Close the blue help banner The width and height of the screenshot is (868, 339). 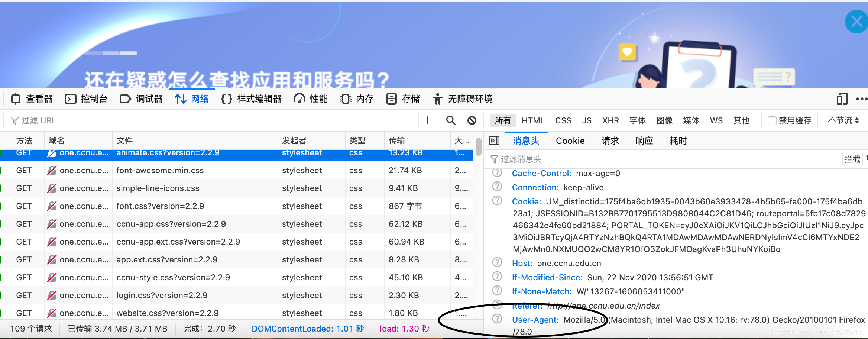point(856,22)
